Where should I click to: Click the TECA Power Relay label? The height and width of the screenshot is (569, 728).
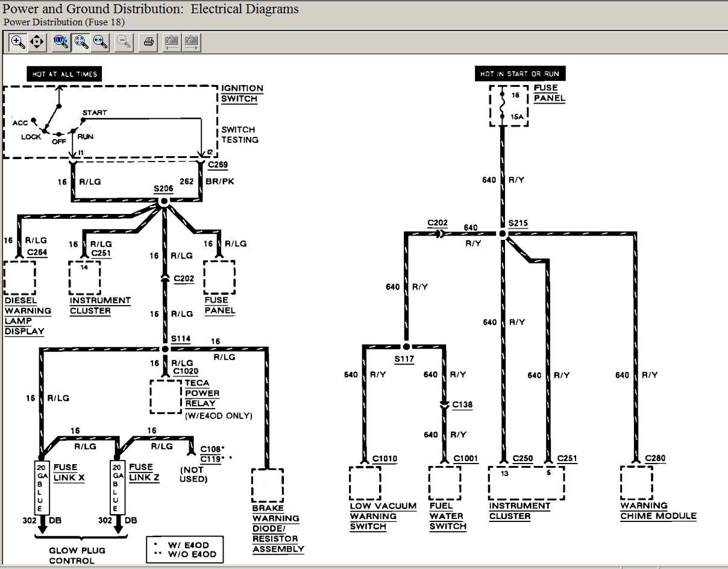click(202, 393)
